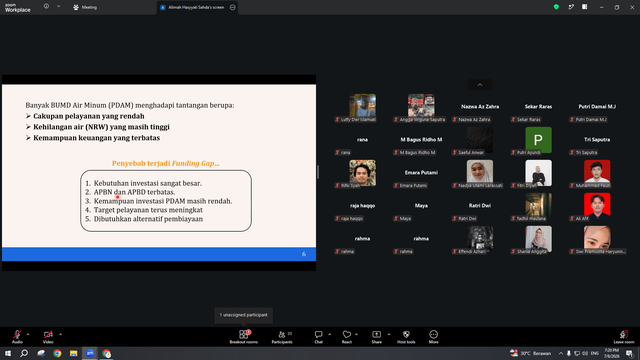Click raja haqqo's name tile

[362, 207]
